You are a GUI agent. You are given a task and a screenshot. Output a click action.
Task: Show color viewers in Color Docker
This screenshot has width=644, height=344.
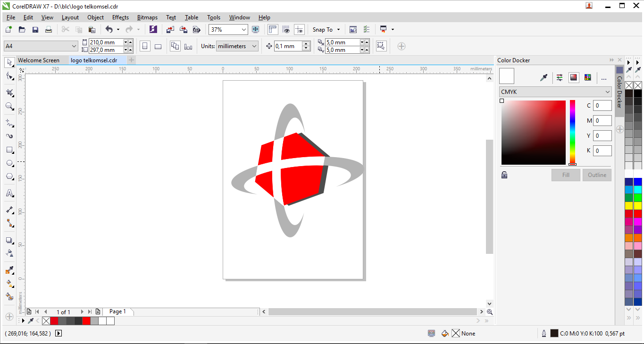click(x=574, y=78)
